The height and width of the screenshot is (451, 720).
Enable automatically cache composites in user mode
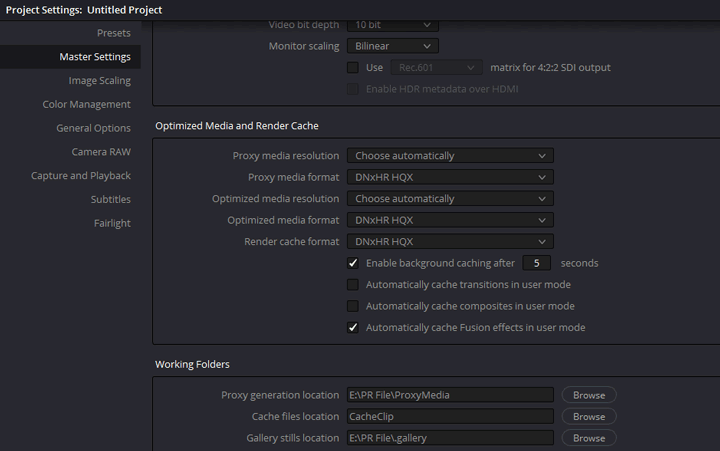coord(353,306)
